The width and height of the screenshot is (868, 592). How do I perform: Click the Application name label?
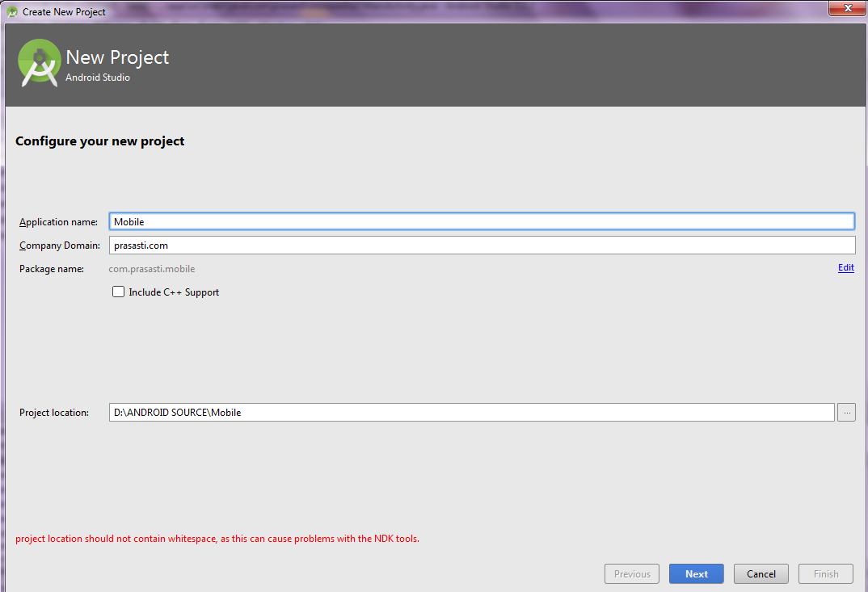tap(58, 221)
